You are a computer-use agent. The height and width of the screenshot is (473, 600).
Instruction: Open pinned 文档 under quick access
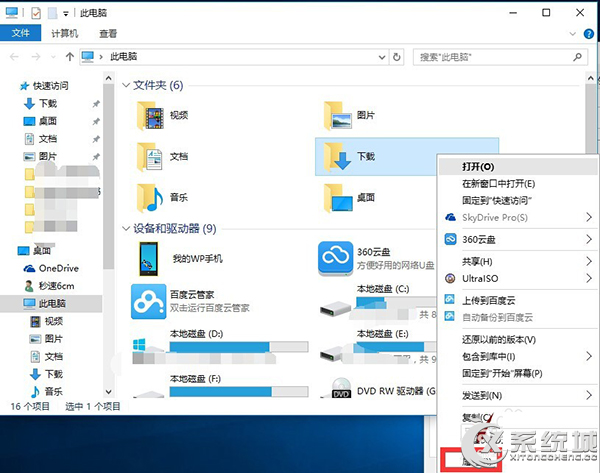point(40,139)
